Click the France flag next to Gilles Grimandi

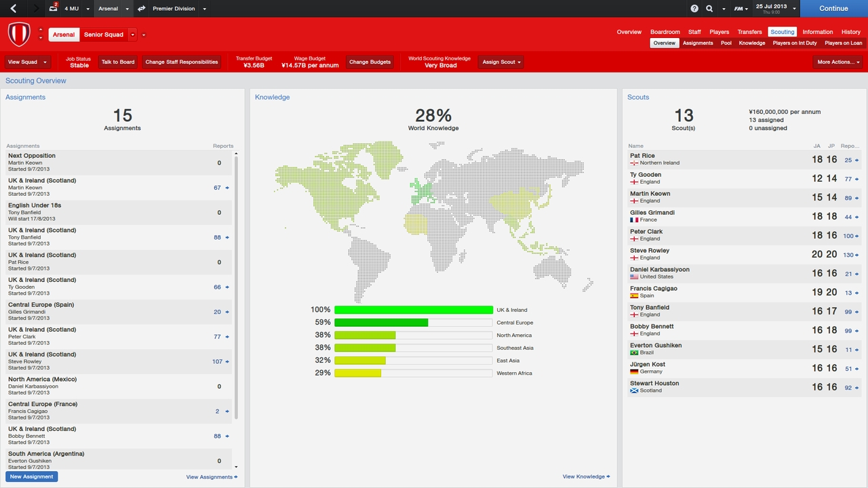click(634, 220)
